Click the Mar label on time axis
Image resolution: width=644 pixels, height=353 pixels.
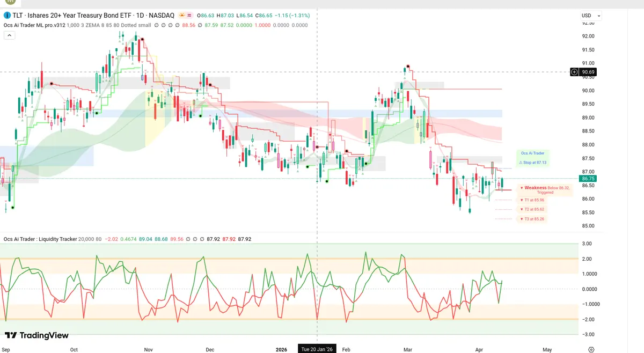pos(408,349)
